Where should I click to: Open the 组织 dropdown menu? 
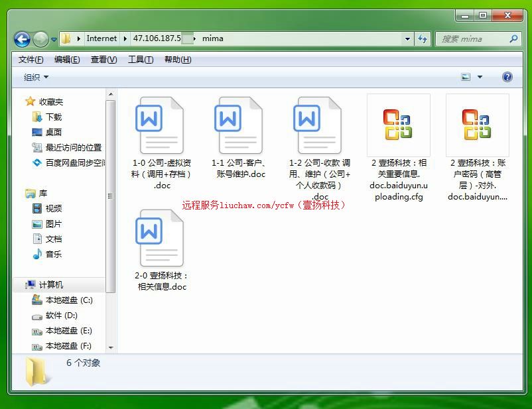(36, 77)
